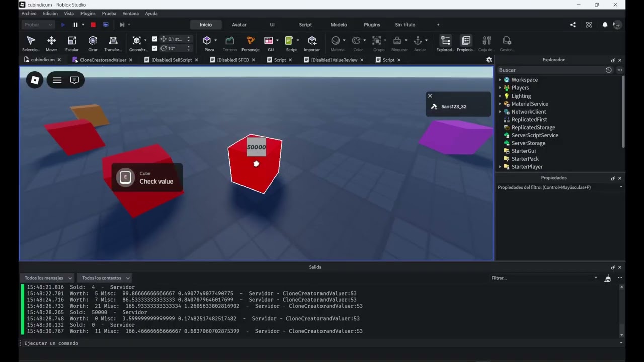Screen dimensions: 644x362
Task: Expand the Players tree node
Action: 500,88
